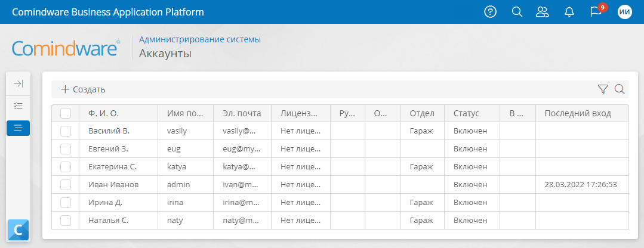Sort by the Отдел column header

pos(423,113)
